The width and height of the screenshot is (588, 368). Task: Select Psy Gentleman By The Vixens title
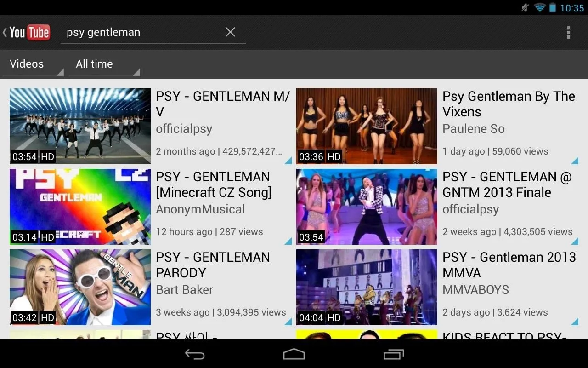(509, 104)
